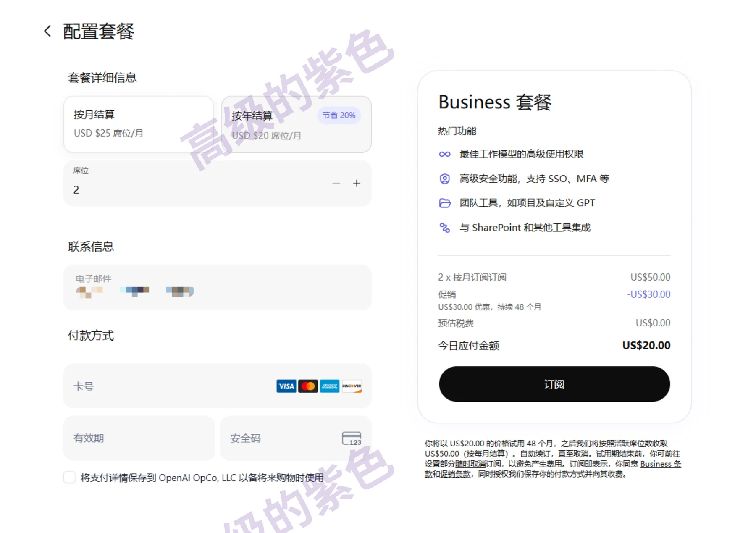The width and height of the screenshot is (756, 533).
Task: Open the 随时取消 link
Action: pyautogui.click(x=470, y=464)
